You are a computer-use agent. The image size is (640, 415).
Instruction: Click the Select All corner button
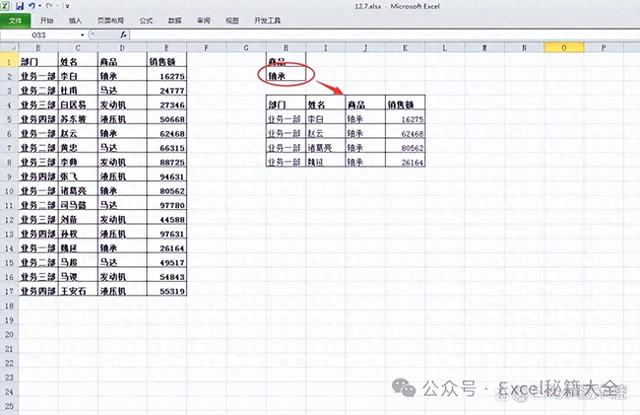[9, 48]
